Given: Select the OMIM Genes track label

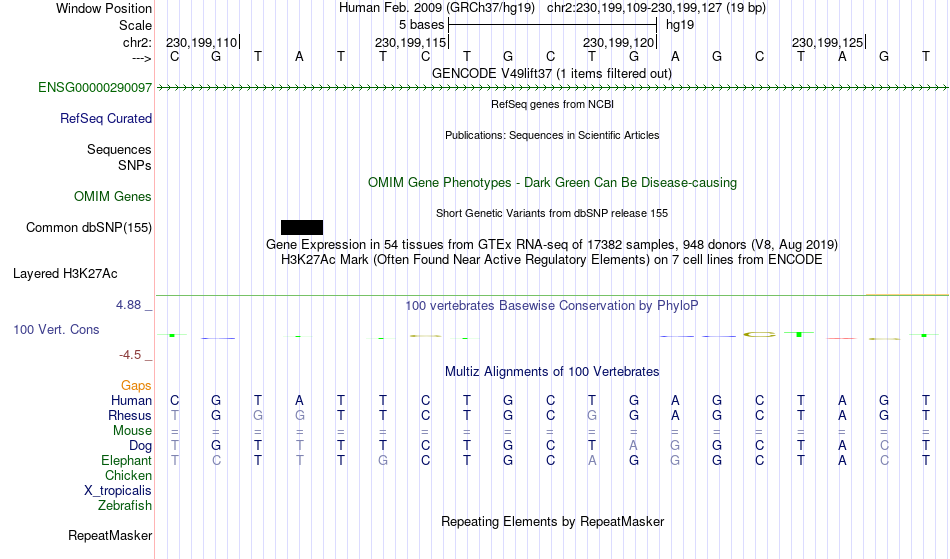Looking at the screenshot, I should pyautogui.click(x=113, y=197).
